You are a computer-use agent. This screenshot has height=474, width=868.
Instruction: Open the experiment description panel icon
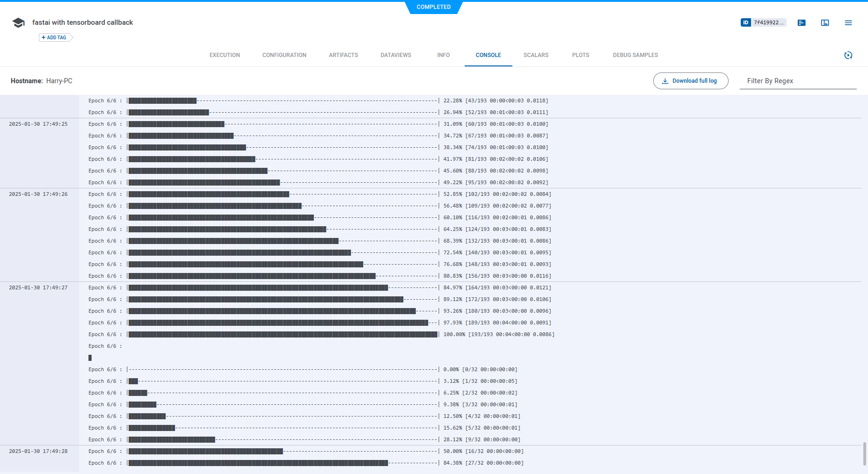pyautogui.click(x=801, y=22)
